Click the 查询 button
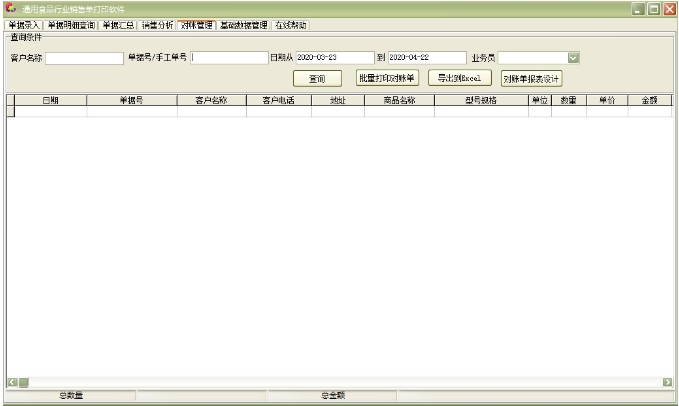 pos(317,78)
